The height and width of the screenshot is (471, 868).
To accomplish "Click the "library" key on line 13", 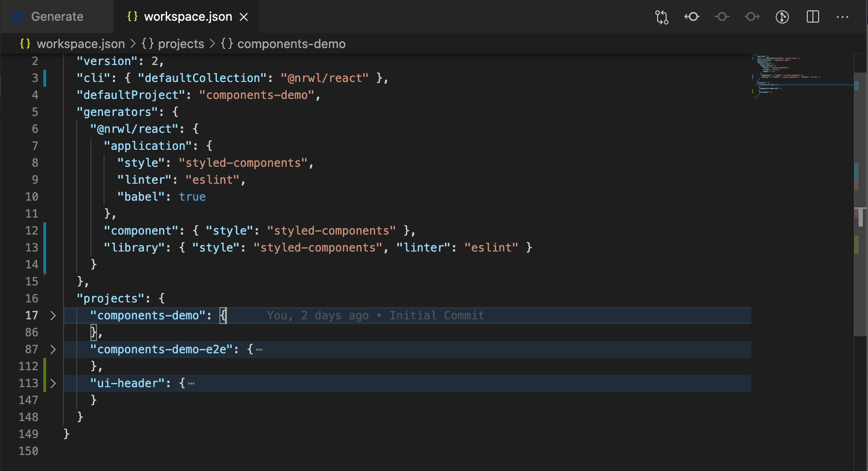I will 134,248.
